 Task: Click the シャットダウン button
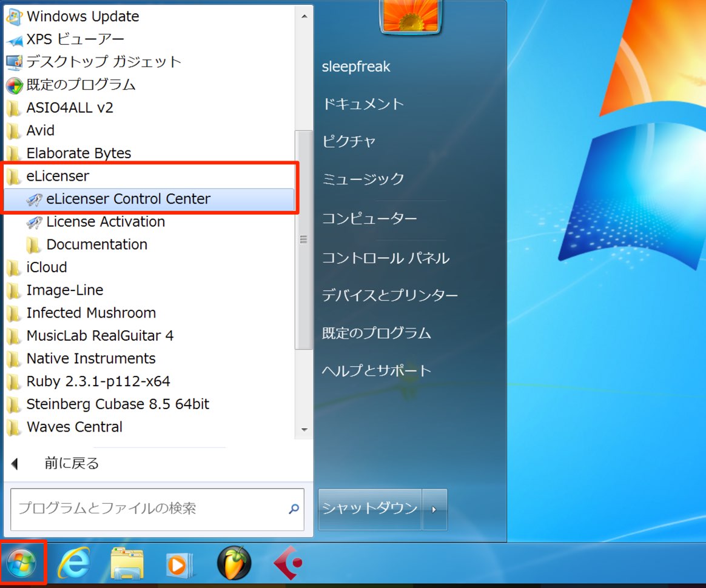pos(369,509)
